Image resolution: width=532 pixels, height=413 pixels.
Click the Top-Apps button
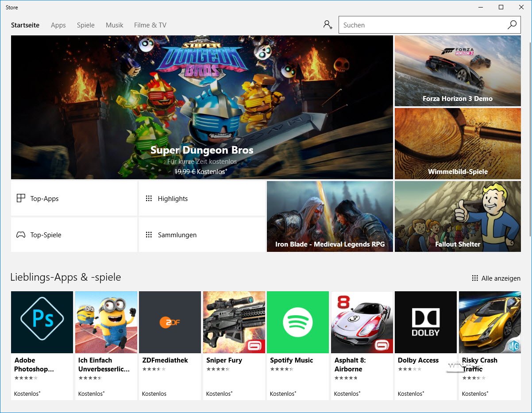pyautogui.click(x=74, y=198)
